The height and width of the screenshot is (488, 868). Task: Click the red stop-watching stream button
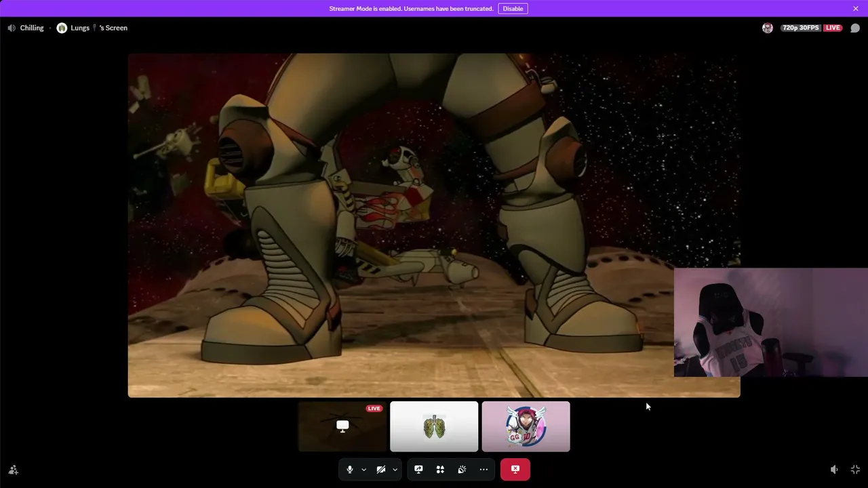pyautogui.click(x=515, y=469)
